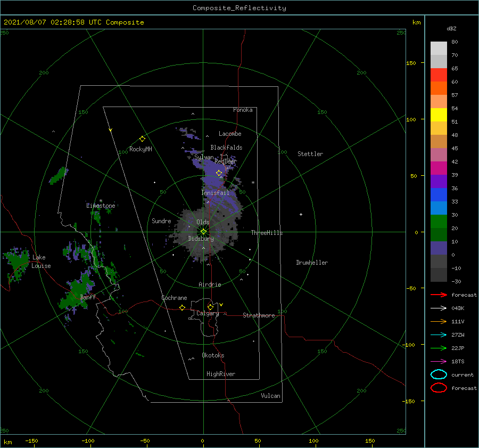Click the dBZ scale heading
The height and width of the screenshot is (448, 479).
coord(451,29)
